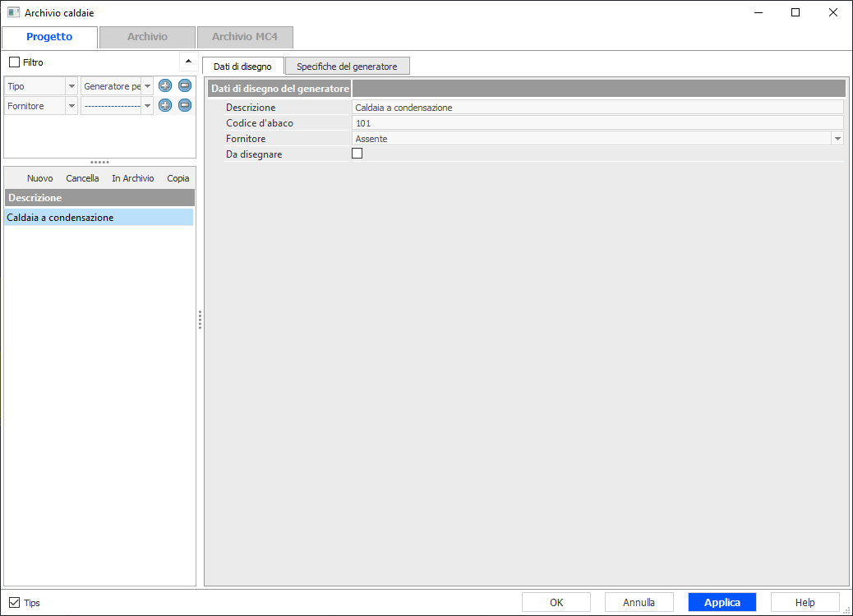Collapse the filter panel with the up arrow
853x616 pixels.
point(188,62)
